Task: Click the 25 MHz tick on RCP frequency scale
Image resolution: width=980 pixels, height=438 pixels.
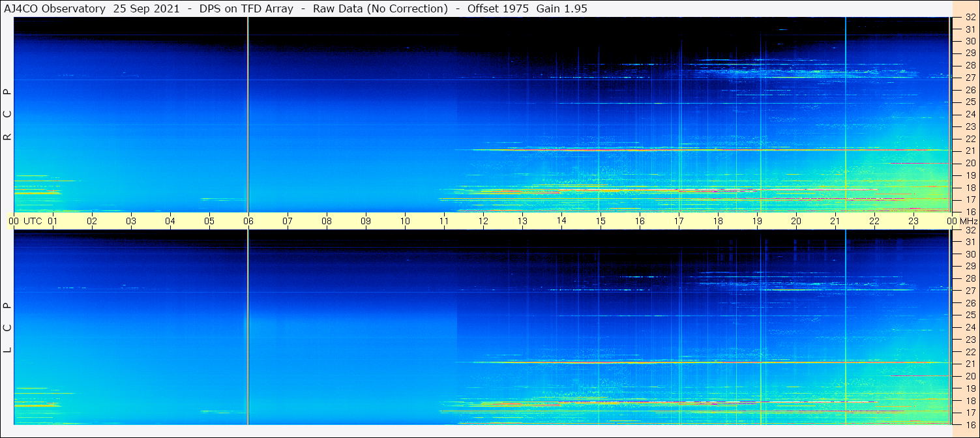Action: (970, 102)
